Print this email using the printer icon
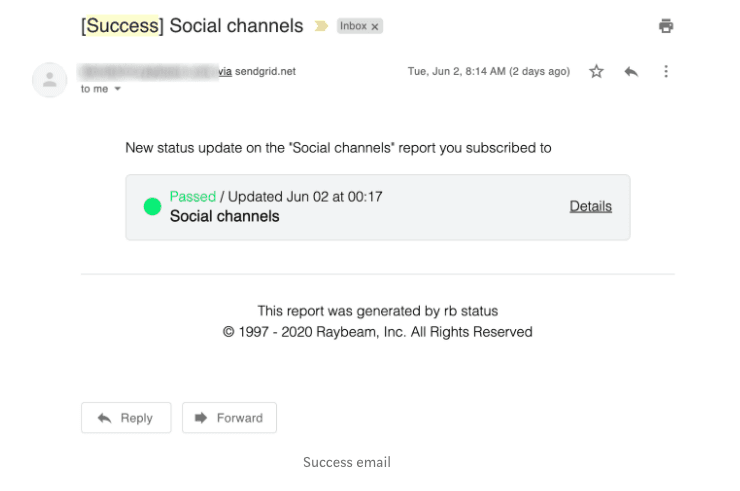Screen dimensions: 740x491 tap(666, 26)
